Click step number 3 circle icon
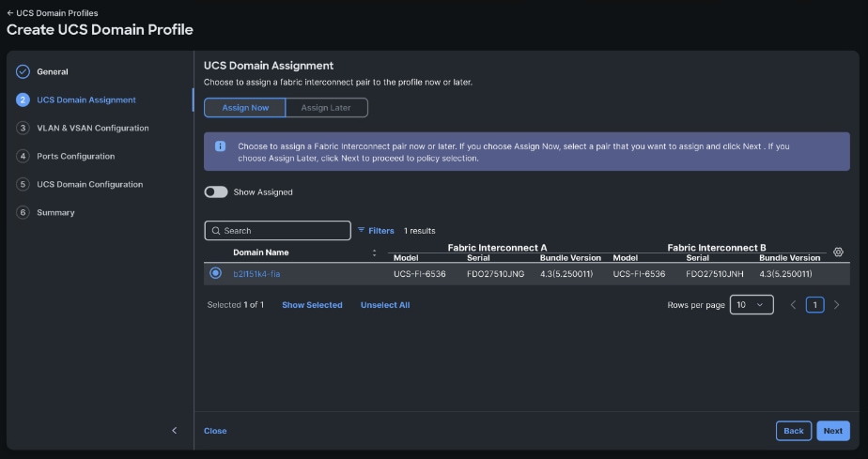868x459 pixels. 23,129
